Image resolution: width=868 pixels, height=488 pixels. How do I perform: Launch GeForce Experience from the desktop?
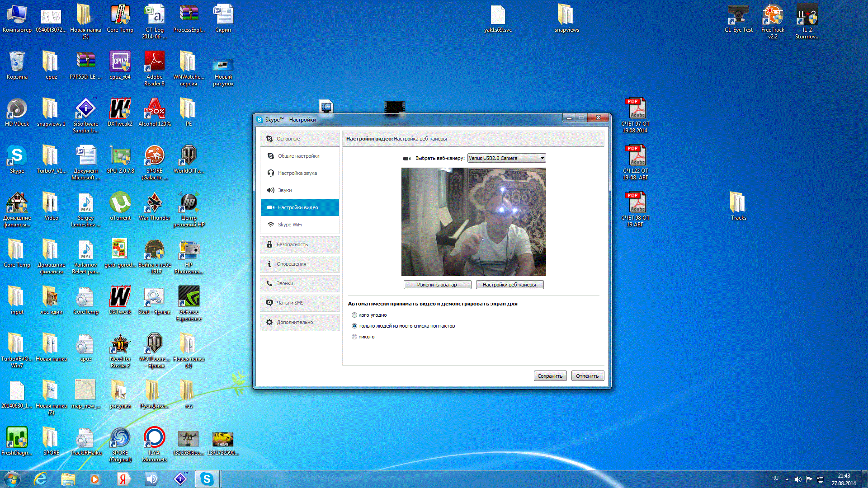pos(189,304)
